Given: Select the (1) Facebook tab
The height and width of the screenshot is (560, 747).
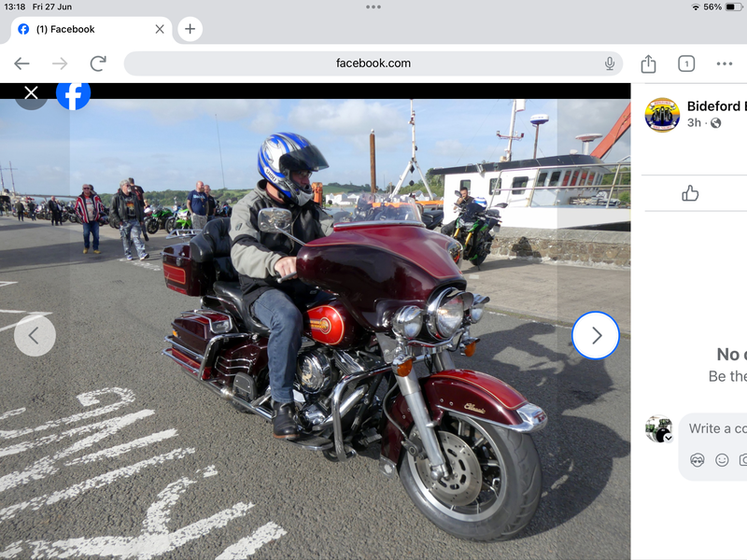Looking at the screenshot, I should coord(84,29).
